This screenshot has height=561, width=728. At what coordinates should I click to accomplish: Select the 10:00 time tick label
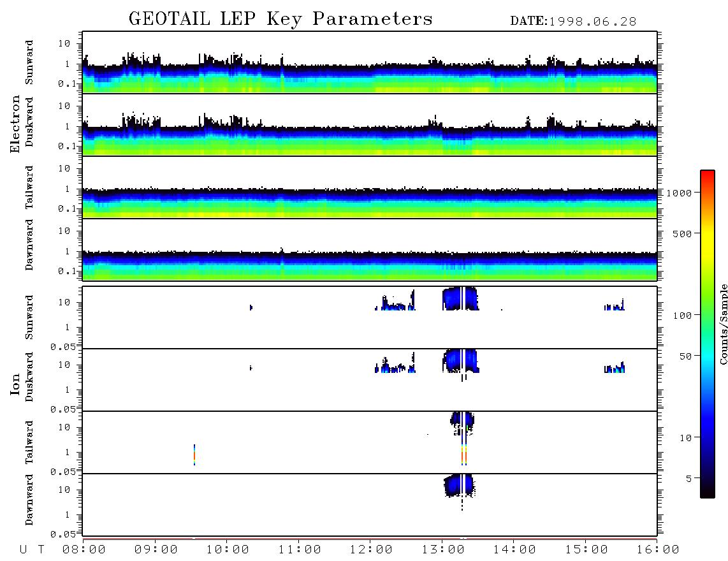228,550
